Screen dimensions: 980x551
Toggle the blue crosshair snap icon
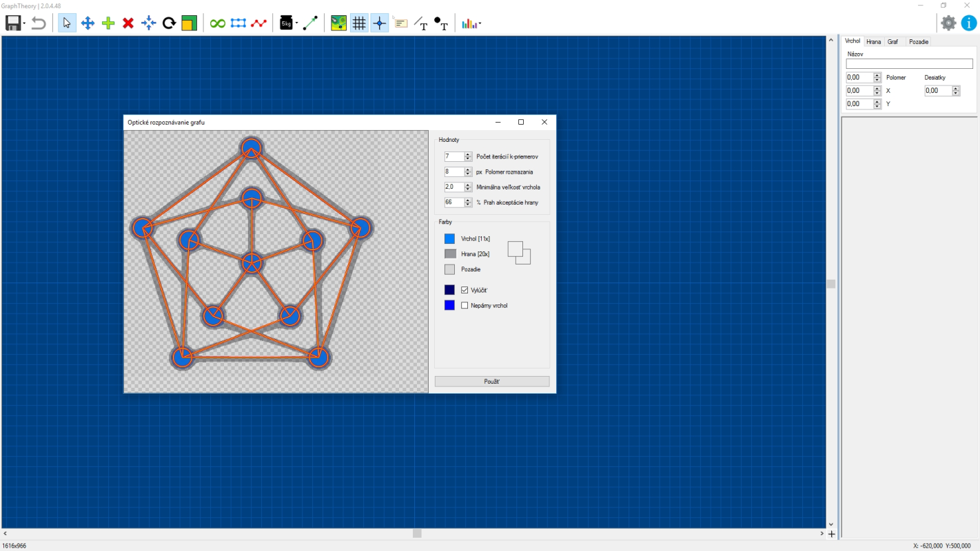[x=380, y=23]
